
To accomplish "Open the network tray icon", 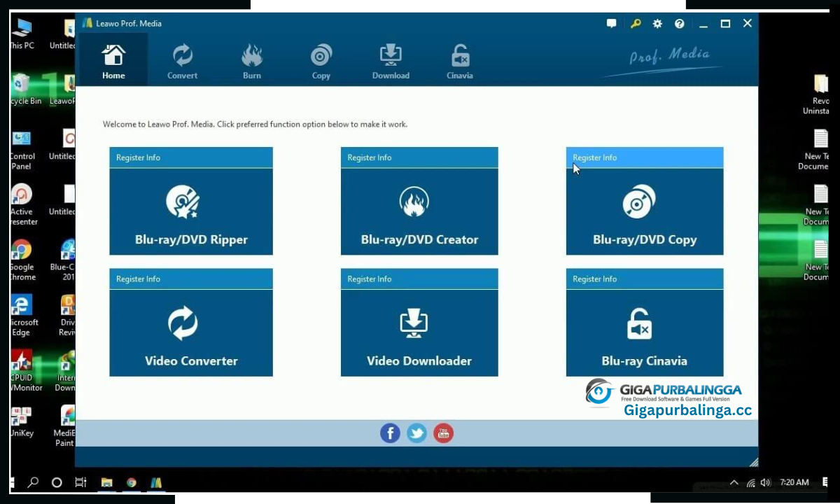I will (x=750, y=482).
